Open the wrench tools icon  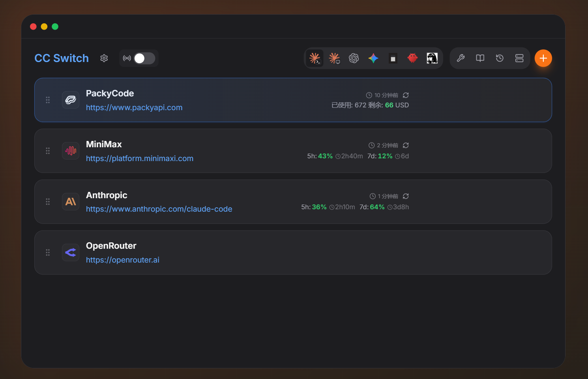(x=461, y=58)
